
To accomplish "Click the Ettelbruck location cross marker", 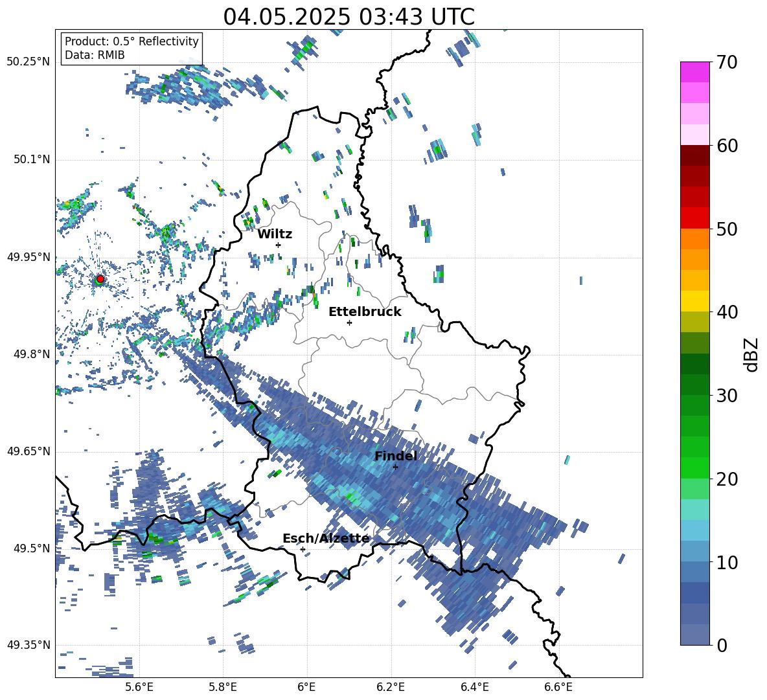I will coord(349,322).
